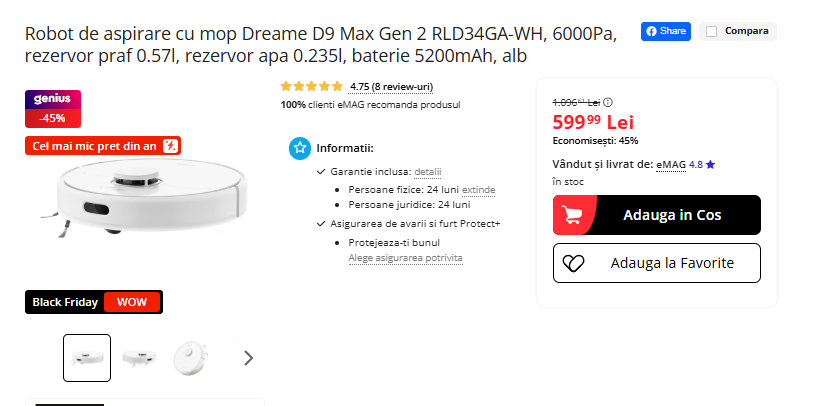Click the Black Friday WOW badge
This screenshot has height=406, width=836.
pos(93,301)
